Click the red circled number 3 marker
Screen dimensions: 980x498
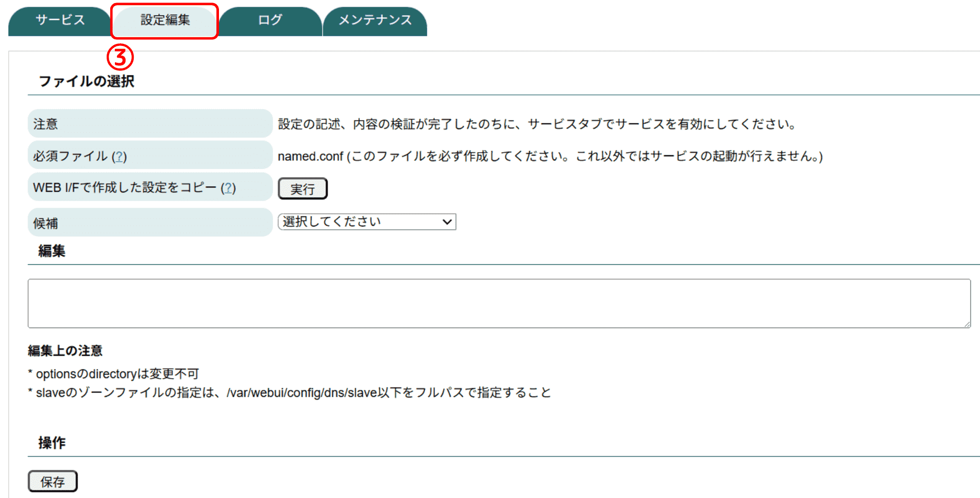[x=120, y=57]
